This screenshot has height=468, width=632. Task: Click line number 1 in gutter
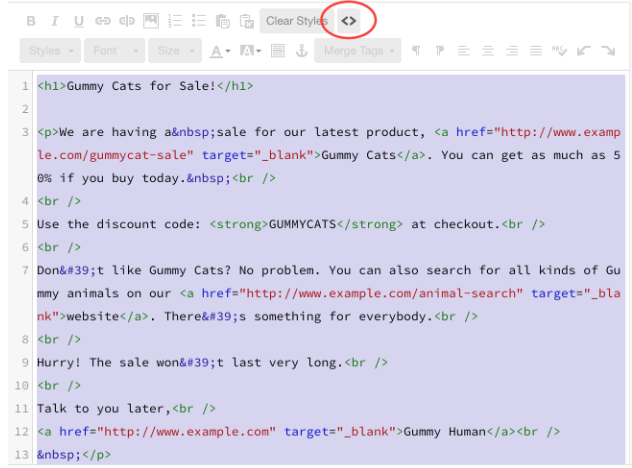click(25, 86)
